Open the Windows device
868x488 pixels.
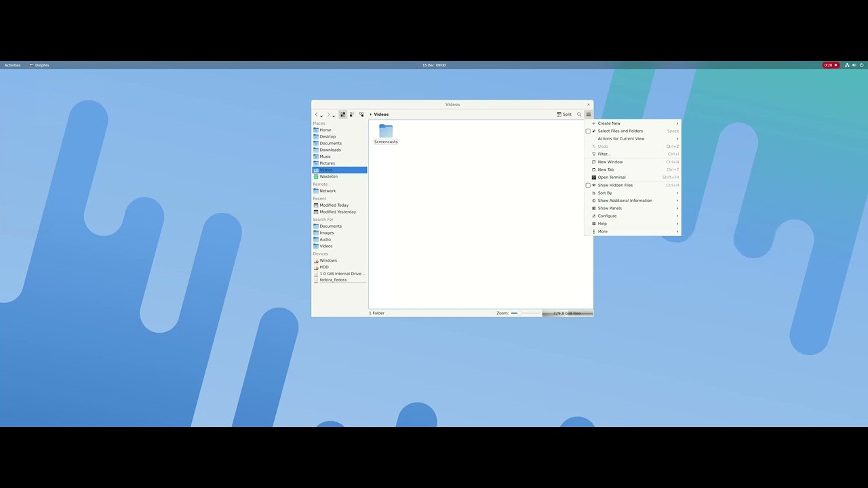[340, 260]
